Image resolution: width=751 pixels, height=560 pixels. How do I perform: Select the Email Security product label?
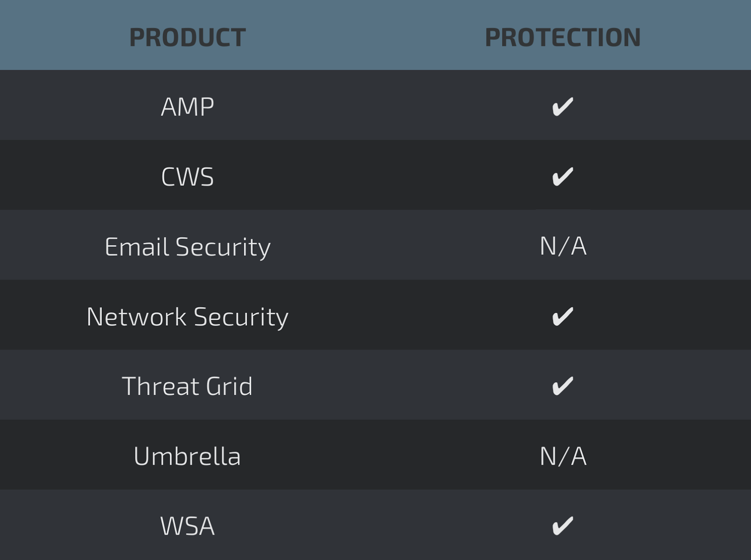[187, 247]
